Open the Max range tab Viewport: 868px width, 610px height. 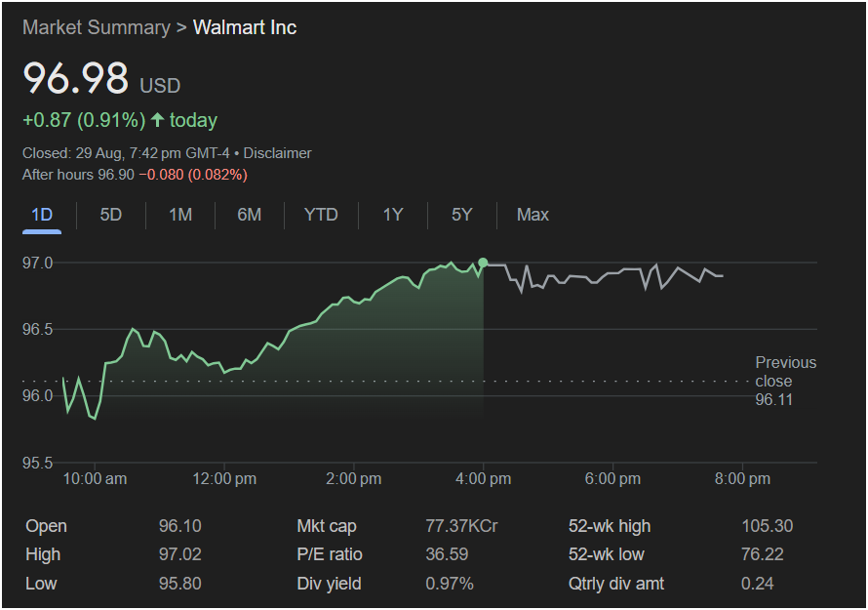click(x=533, y=215)
